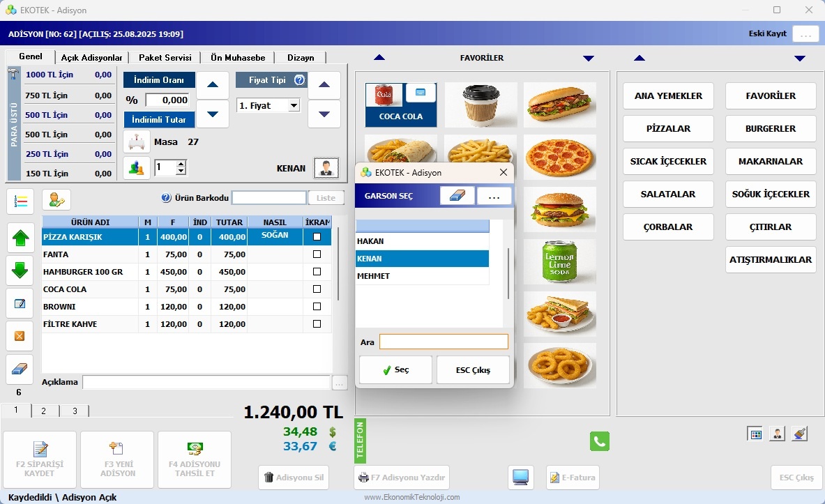Click the people count icon
Screen dimensions: 825x504
click(136, 169)
